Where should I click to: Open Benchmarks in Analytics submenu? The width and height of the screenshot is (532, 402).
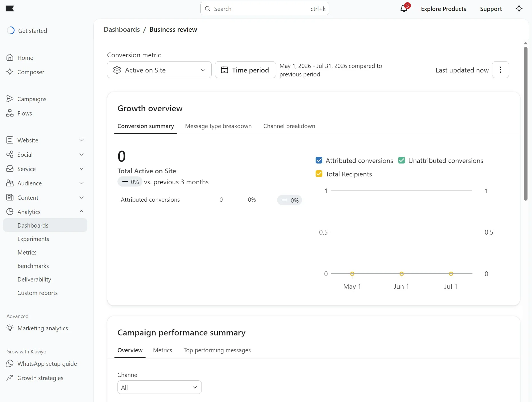pyautogui.click(x=33, y=266)
